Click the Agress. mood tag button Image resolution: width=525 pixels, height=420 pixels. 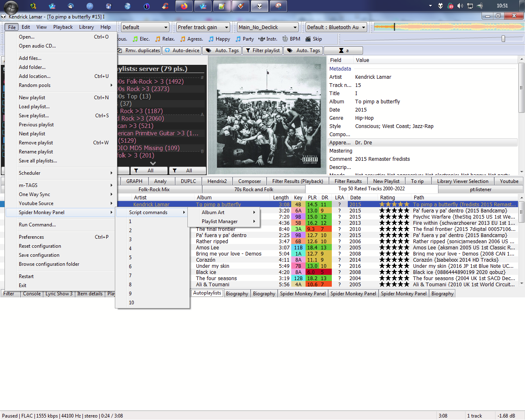pyautogui.click(x=192, y=39)
